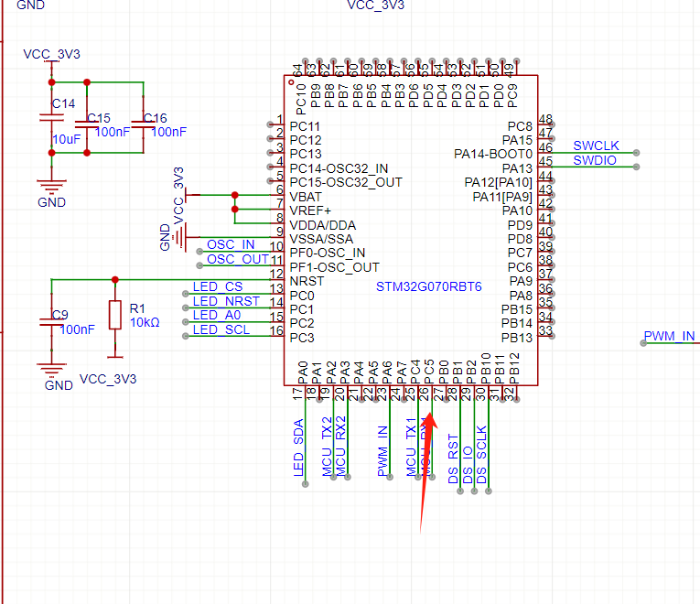Click the PA15 pin name
This screenshot has width=700, height=604.
pos(517,140)
